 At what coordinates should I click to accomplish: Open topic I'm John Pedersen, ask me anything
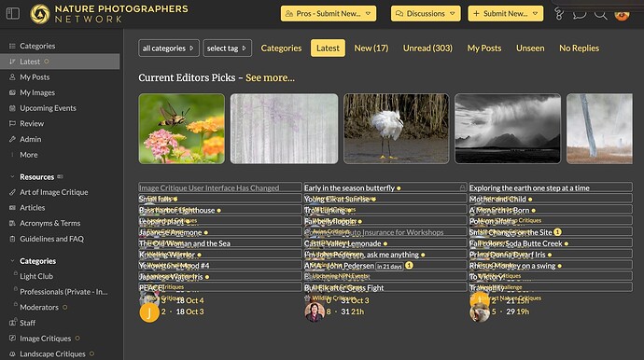point(361,255)
